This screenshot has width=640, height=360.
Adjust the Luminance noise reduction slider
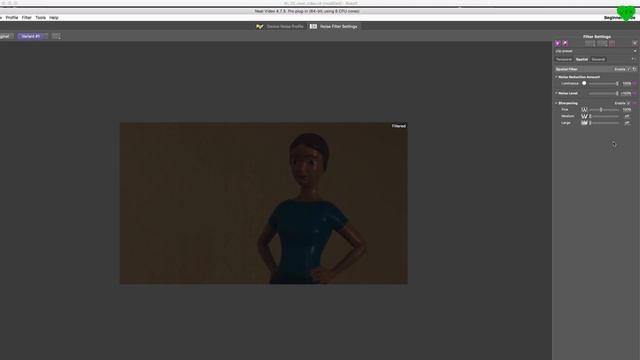click(604, 84)
